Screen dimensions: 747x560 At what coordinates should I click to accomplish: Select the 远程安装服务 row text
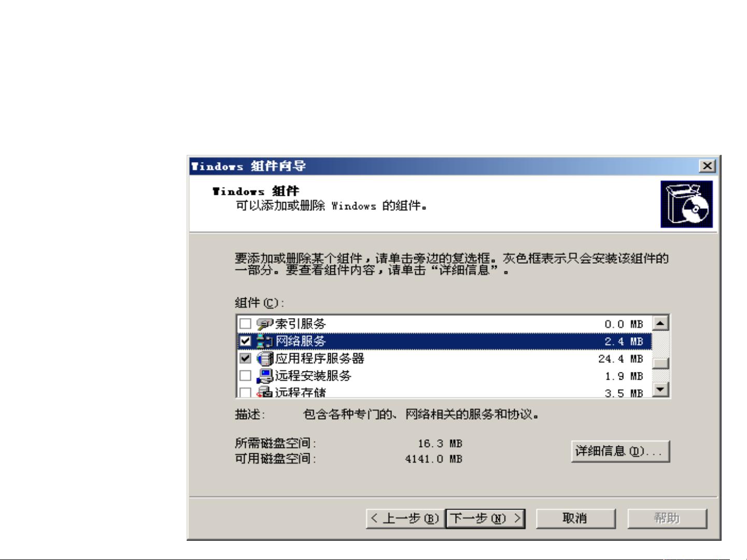click(313, 376)
